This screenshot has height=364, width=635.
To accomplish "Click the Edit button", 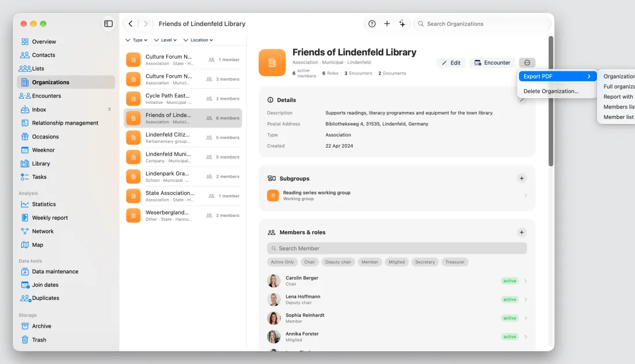I will [x=451, y=63].
